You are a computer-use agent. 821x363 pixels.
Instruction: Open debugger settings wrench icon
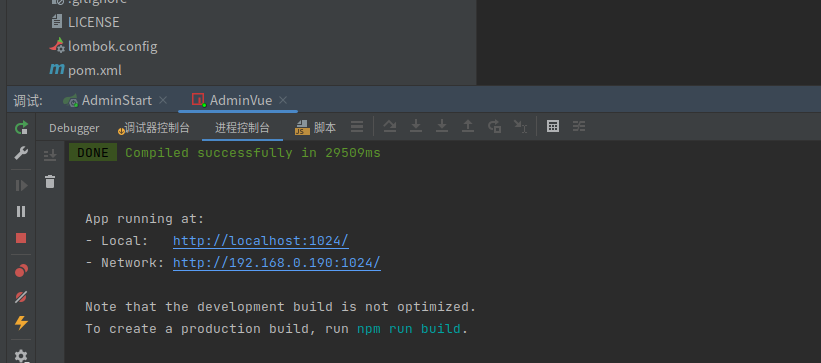21,153
